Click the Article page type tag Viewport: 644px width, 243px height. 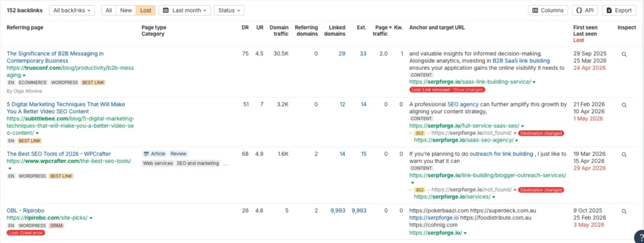[x=155, y=154]
